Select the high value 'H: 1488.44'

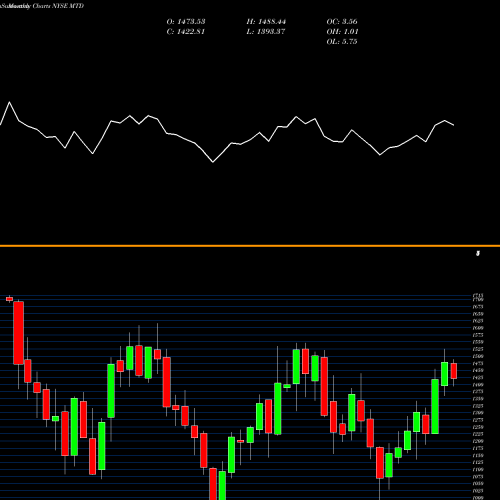click(266, 22)
